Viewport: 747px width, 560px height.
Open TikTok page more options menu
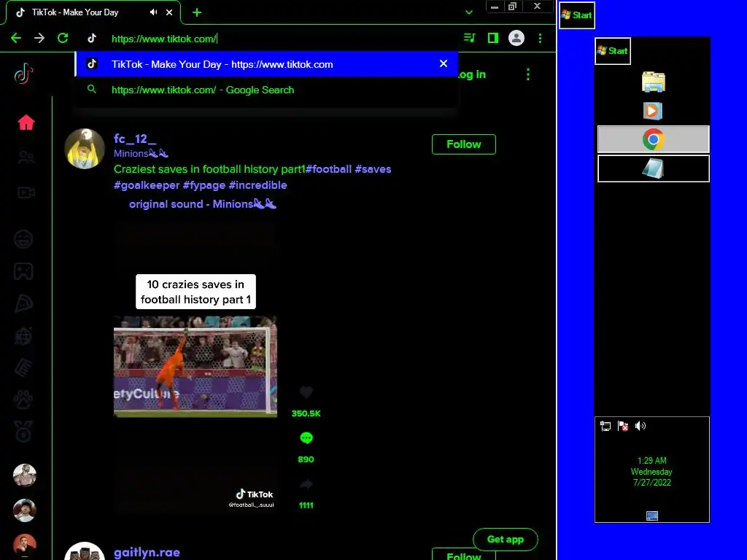(528, 74)
